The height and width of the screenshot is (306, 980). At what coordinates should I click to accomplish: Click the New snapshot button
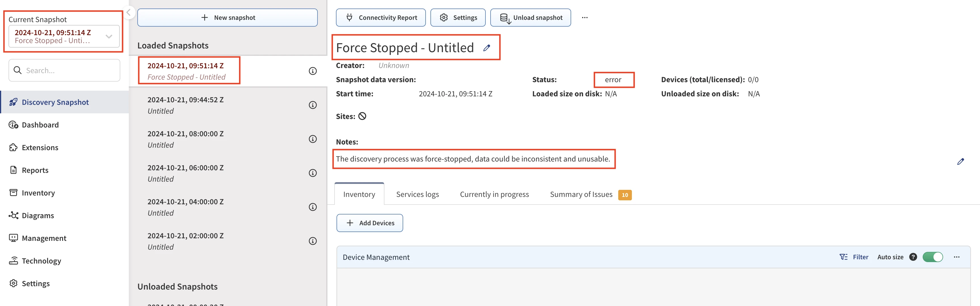pyautogui.click(x=227, y=18)
